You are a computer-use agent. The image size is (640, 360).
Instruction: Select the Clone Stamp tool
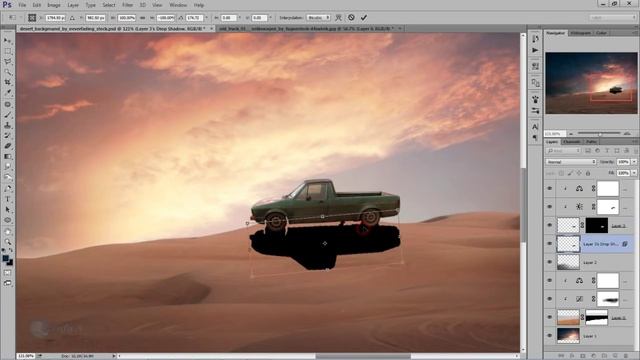[x=7, y=125]
